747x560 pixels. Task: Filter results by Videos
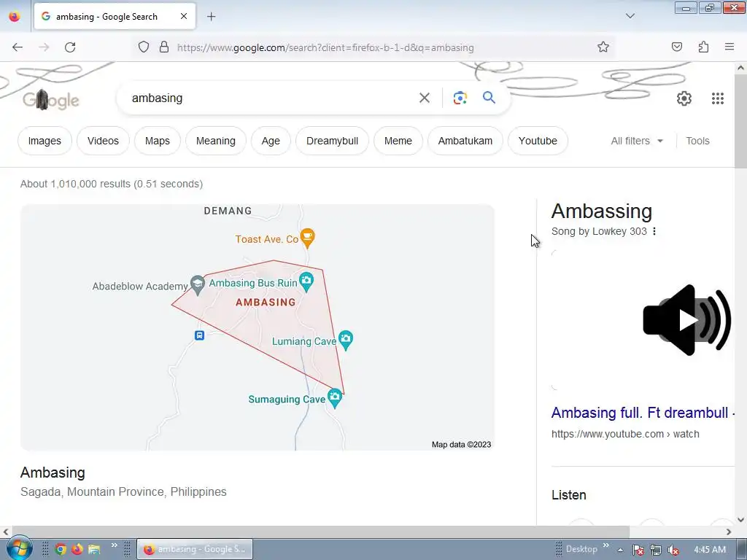(x=103, y=141)
